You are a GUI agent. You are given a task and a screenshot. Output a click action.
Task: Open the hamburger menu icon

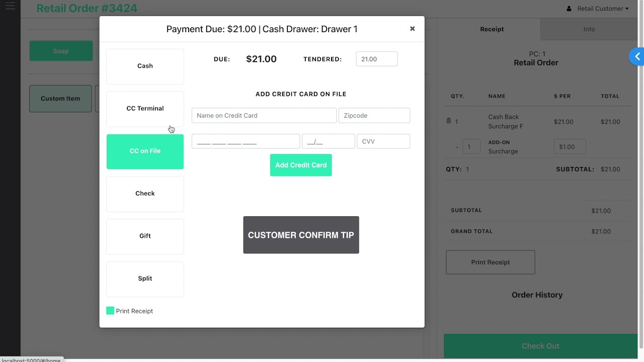click(10, 6)
